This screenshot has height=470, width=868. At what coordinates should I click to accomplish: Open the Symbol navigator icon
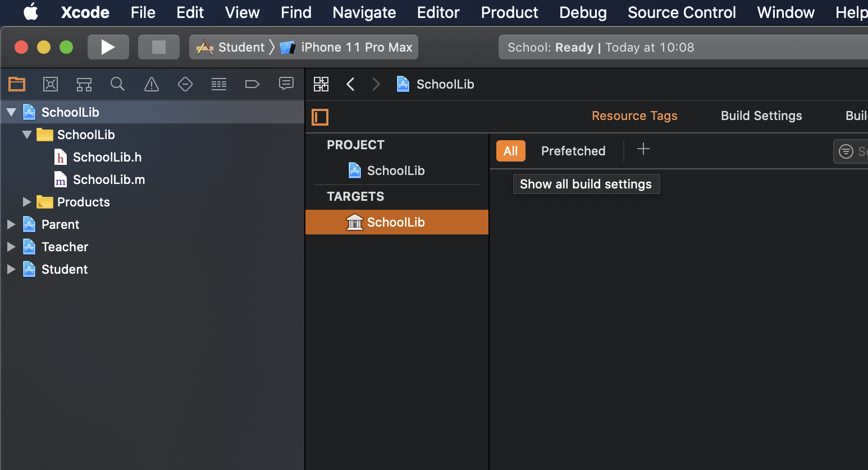(x=84, y=84)
